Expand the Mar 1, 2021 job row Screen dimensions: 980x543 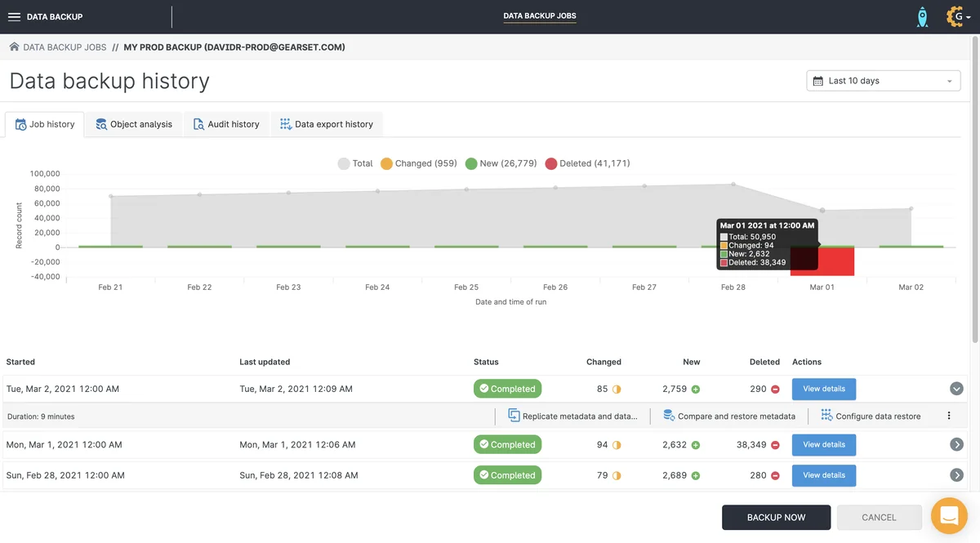coord(957,445)
